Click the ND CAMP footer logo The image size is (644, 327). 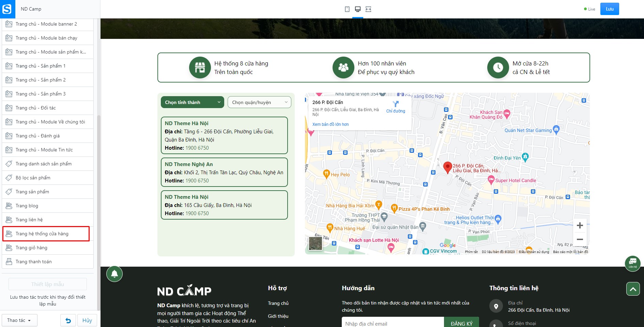click(184, 291)
